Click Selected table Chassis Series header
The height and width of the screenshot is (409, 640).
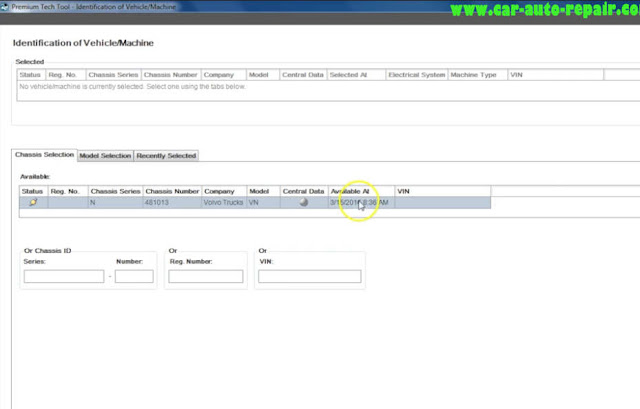pos(113,75)
